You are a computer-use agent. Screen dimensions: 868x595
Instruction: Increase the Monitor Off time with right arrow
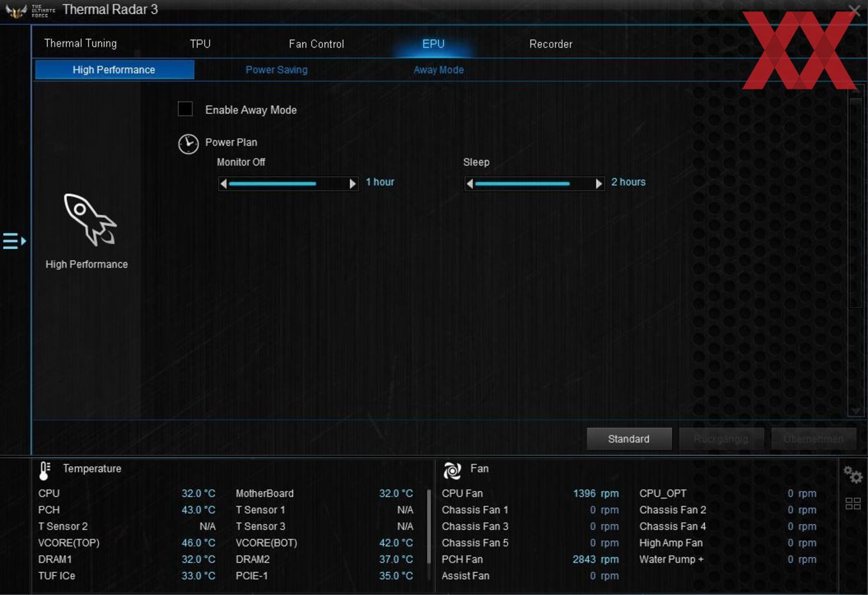point(352,184)
